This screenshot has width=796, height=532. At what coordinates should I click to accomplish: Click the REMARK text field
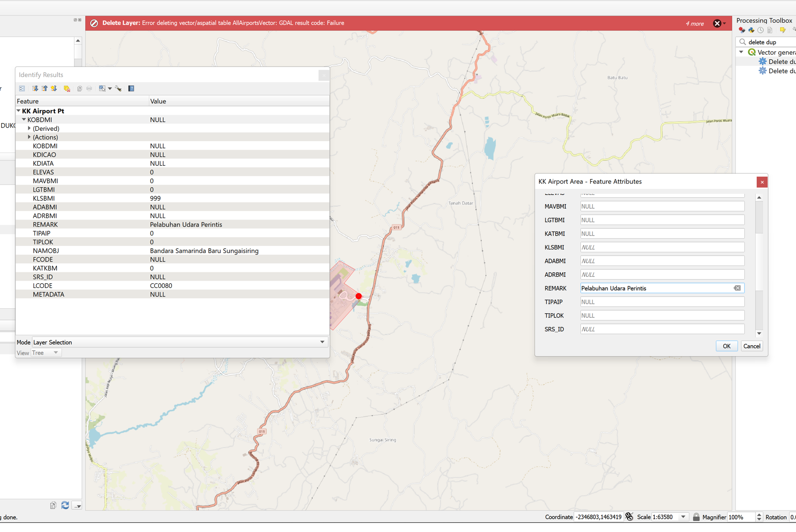(x=656, y=288)
